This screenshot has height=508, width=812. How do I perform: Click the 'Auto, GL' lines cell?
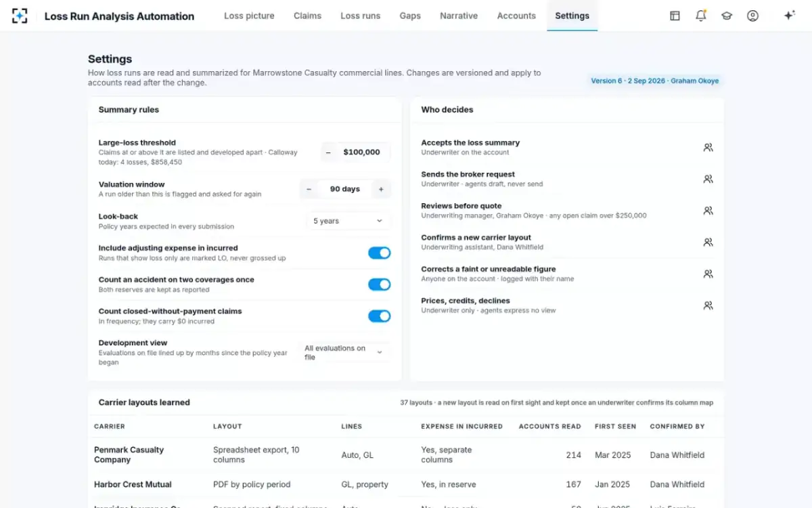[x=357, y=455]
